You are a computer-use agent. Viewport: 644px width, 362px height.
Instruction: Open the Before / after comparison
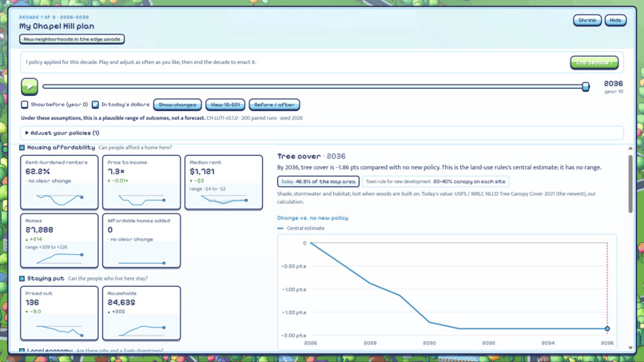[x=274, y=105]
